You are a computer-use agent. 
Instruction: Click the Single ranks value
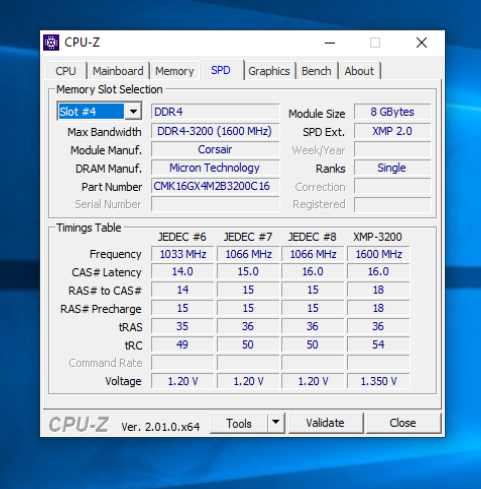point(392,168)
